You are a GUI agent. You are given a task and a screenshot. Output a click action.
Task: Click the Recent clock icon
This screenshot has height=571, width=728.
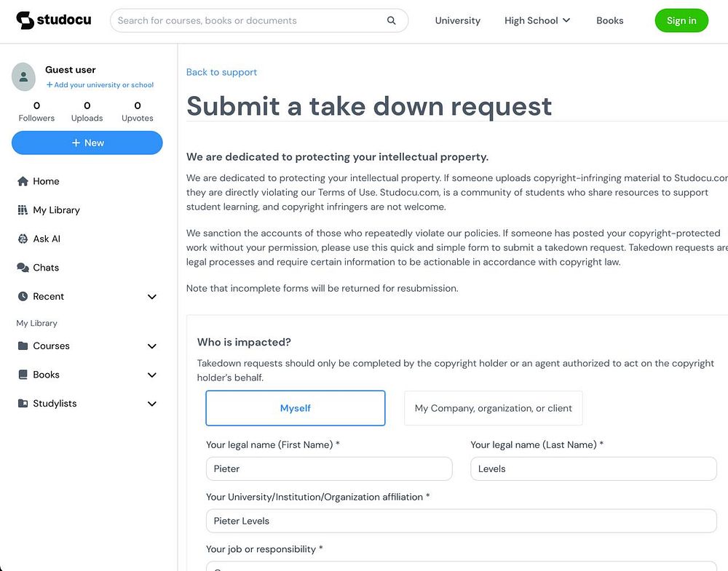click(x=23, y=296)
